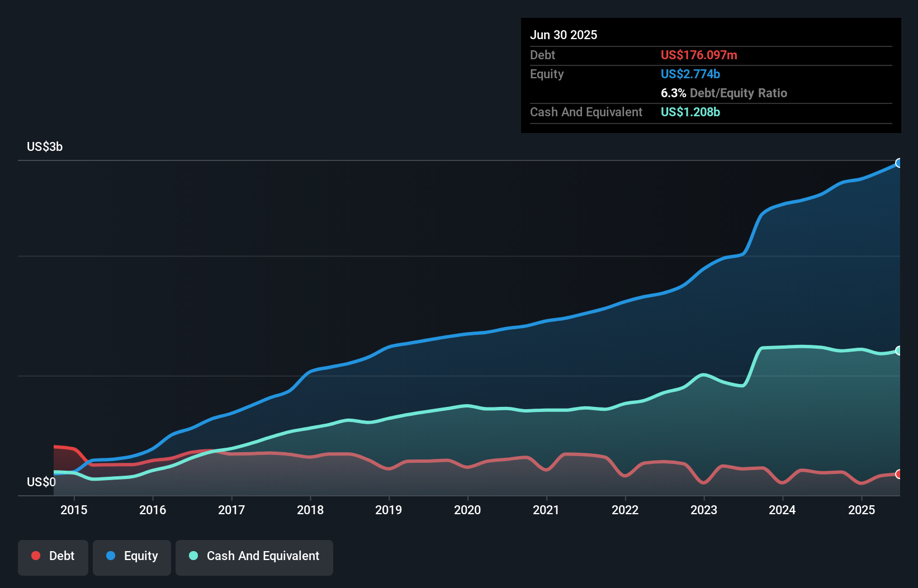Select the Cash And Equivalent legend label
The image size is (918, 588).
263,556
